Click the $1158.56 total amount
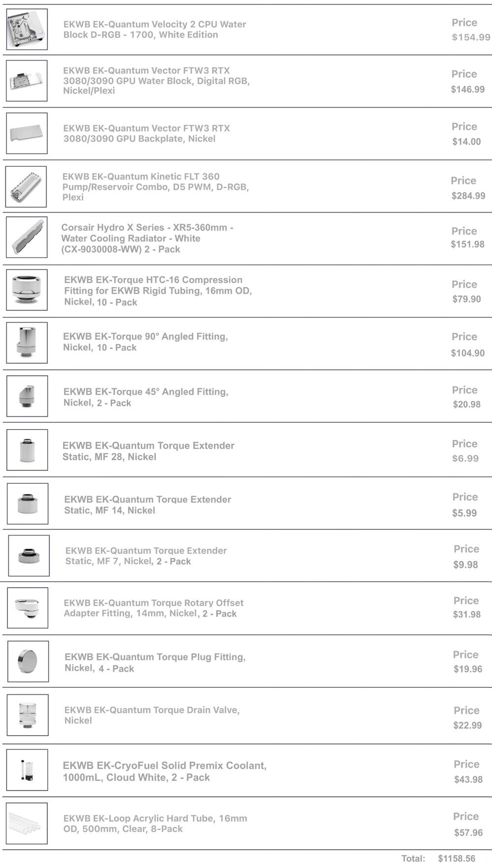 [457, 859]
